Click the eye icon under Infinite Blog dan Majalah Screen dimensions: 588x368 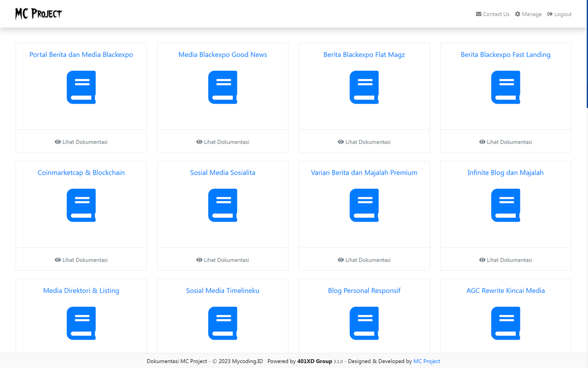(482, 260)
